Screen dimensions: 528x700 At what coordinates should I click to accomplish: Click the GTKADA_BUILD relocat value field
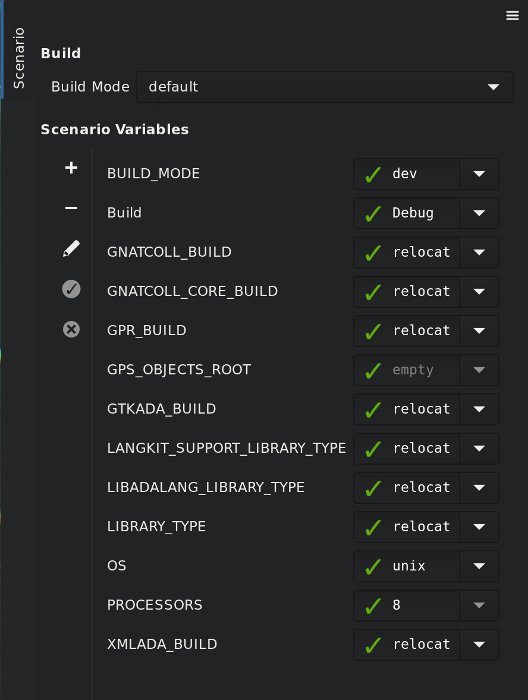pyautogui.click(x=406, y=409)
